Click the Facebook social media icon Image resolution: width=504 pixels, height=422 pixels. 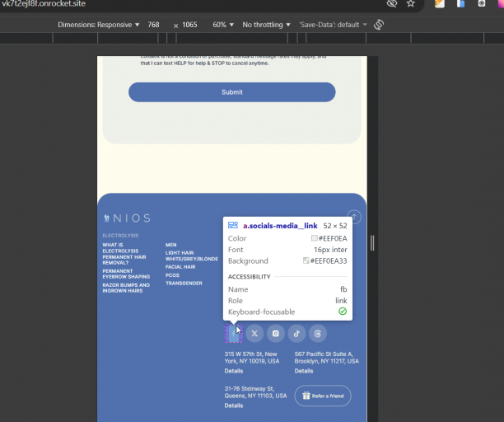pos(234,334)
